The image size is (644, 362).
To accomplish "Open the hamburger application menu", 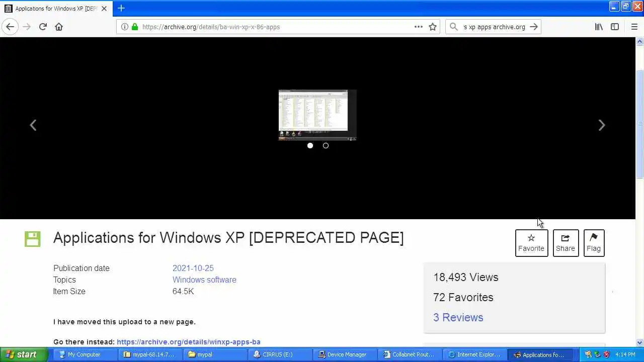I will pos(634,27).
